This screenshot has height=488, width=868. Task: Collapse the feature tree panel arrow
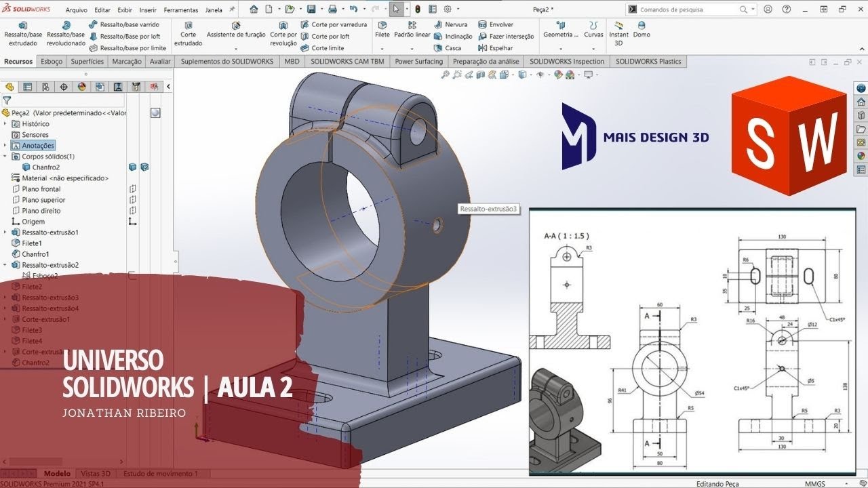coord(168,87)
